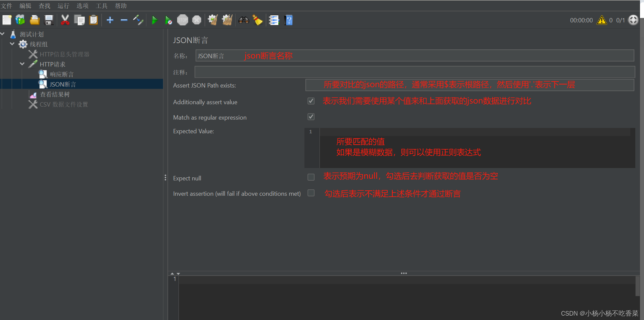Click the Open file icon
The width and height of the screenshot is (644, 320).
[35, 20]
